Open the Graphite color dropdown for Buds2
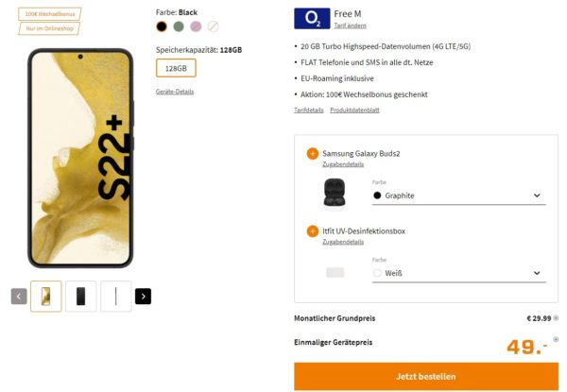The height and width of the screenshot is (392, 567). (x=457, y=196)
